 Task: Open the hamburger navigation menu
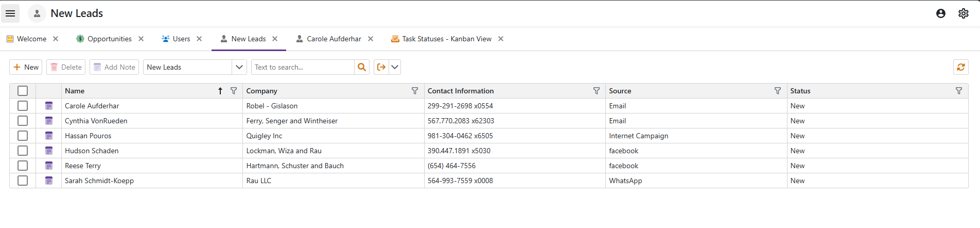(10, 13)
